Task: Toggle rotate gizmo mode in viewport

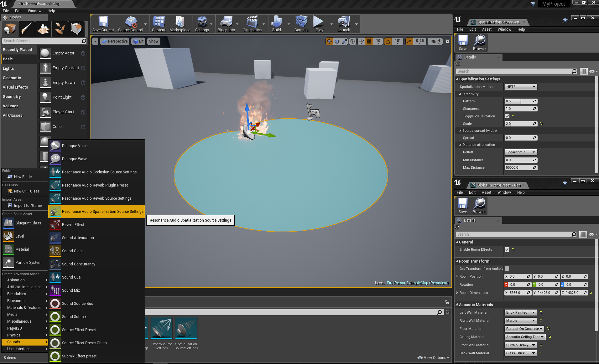Action: [337, 41]
